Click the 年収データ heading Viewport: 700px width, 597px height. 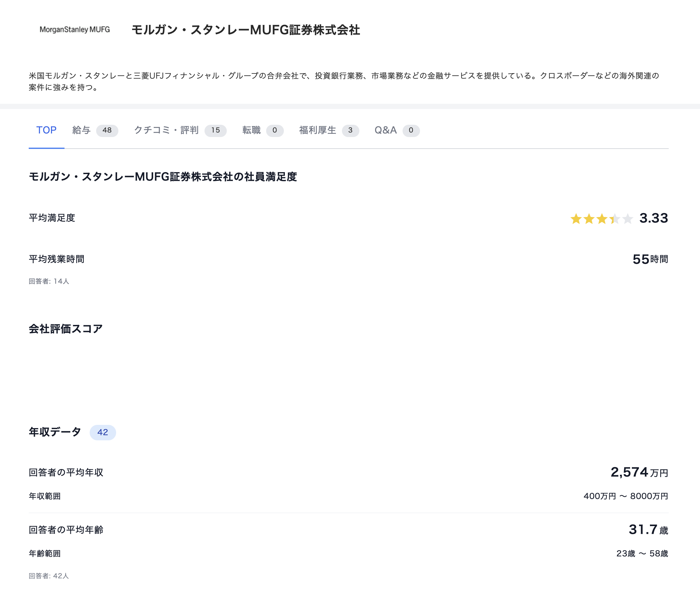(x=55, y=432)
